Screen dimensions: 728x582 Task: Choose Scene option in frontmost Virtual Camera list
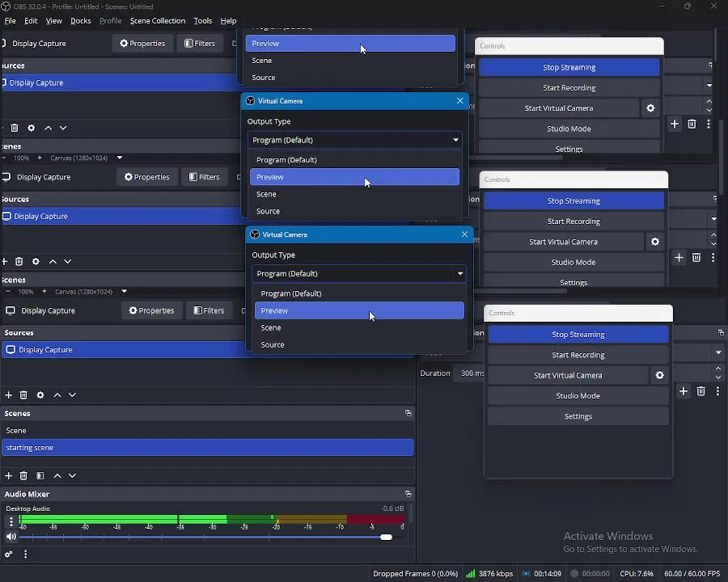[359, 327]
